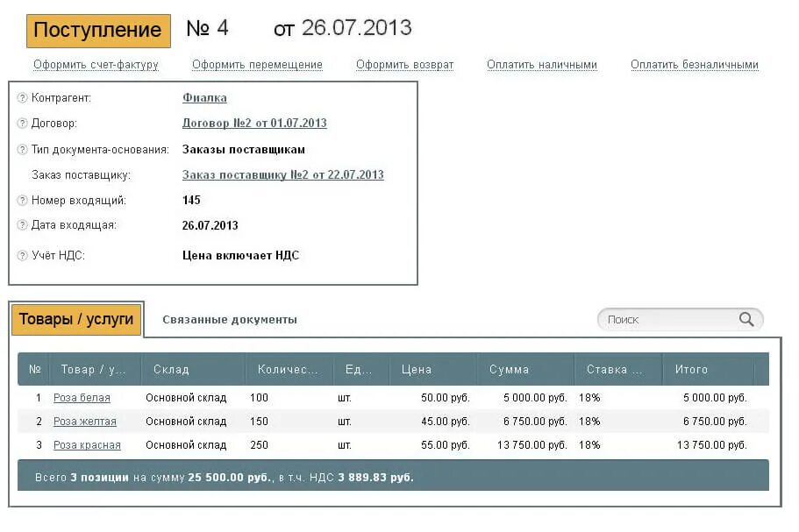Click Оплатить безналичными link

695,65
